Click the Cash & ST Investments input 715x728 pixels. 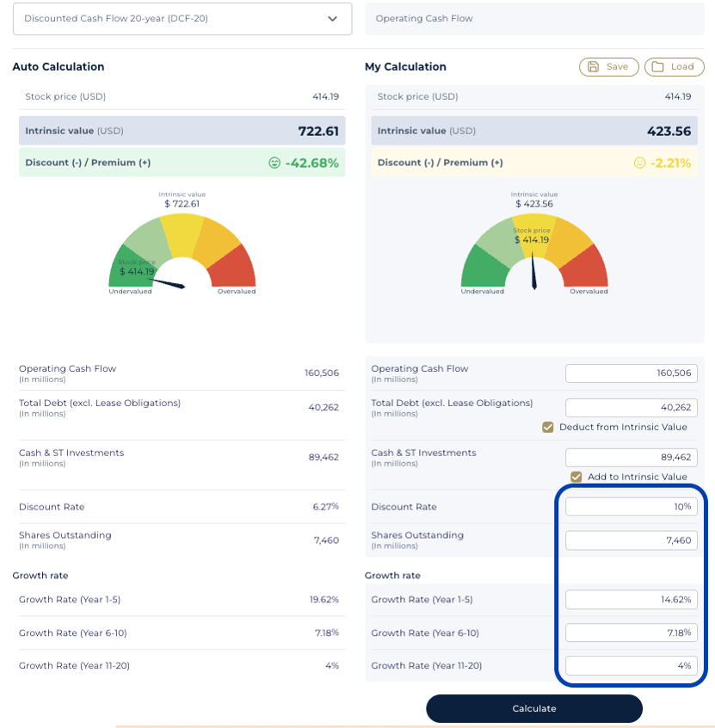pos(631,458)
